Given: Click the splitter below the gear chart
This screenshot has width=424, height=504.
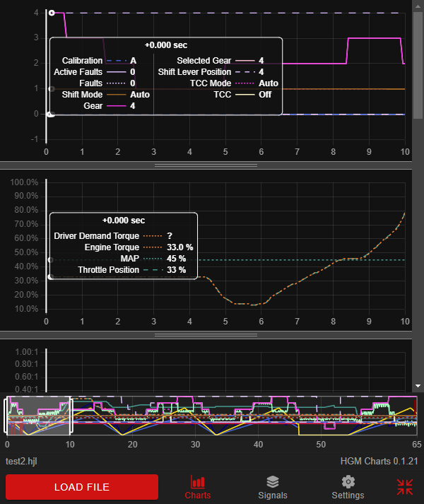Looking at the screenshot, I should (x=205, y=165).
